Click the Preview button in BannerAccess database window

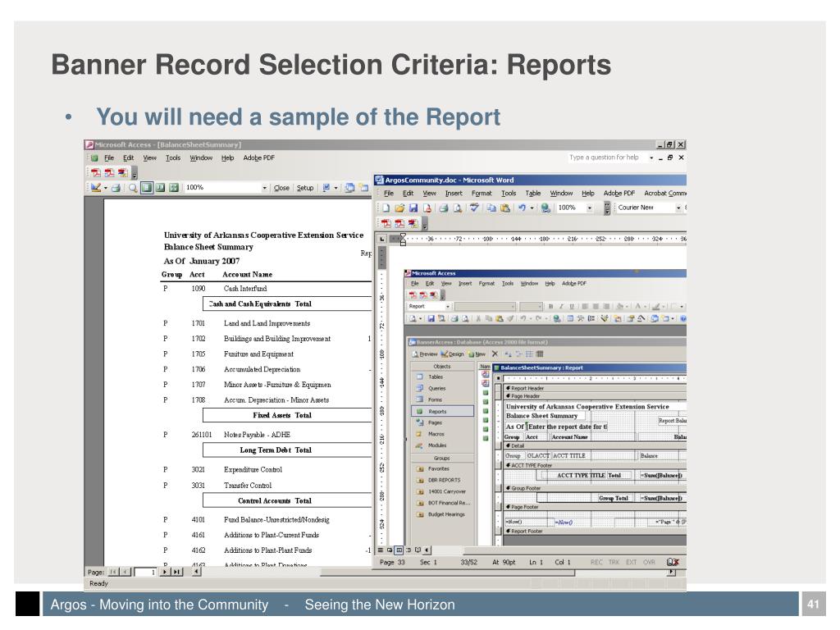click(425, 354)
